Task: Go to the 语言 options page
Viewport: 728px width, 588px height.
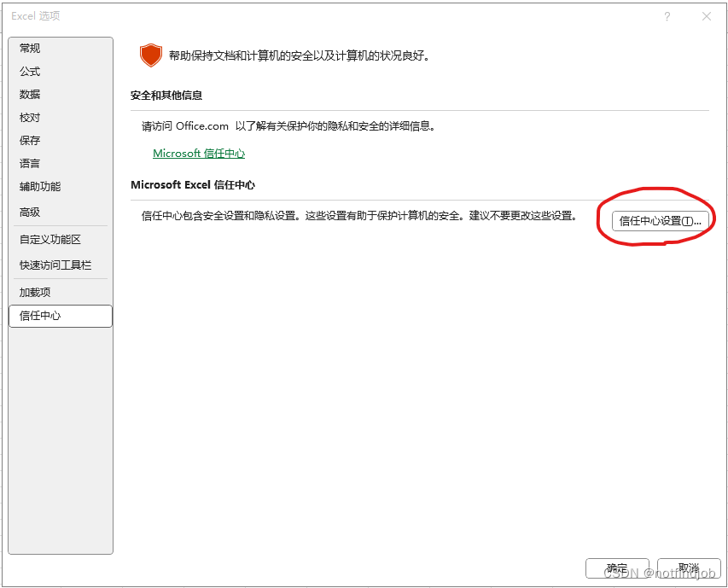Action: tap(61, 163)
